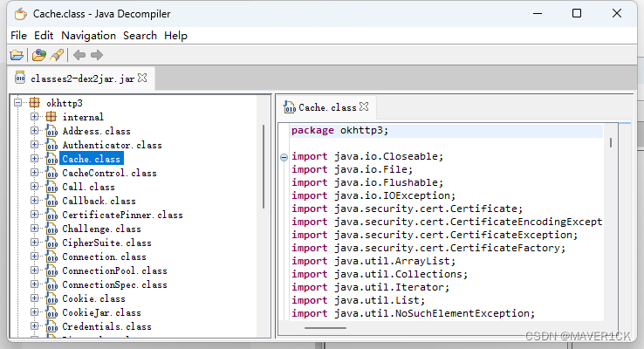Collapse the okhttp3 package node

pyautogui.click(x=18, y=102)
